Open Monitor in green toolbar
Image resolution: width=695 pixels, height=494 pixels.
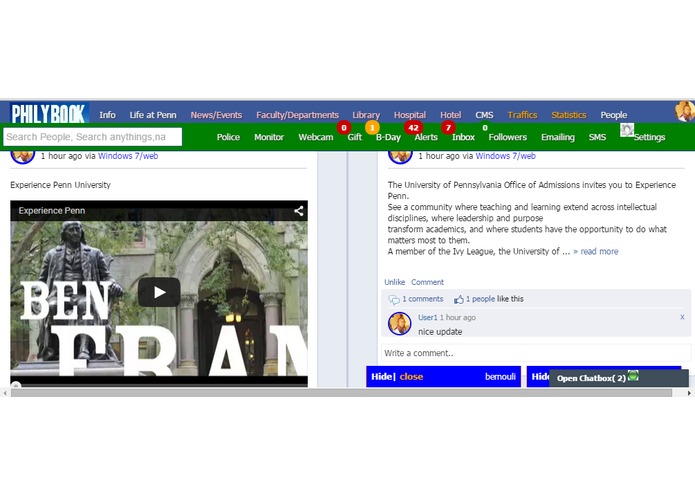[x=269, y=137]
